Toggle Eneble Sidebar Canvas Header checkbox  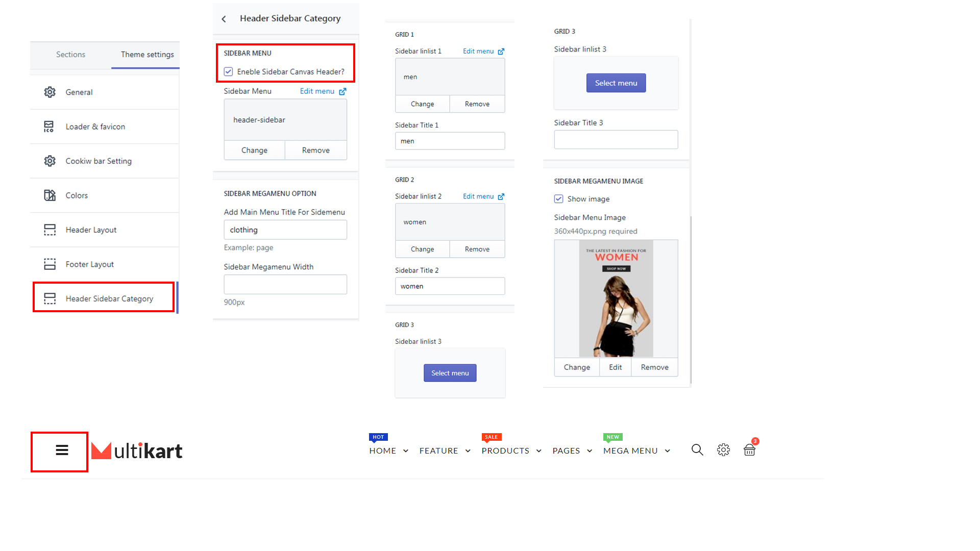click(229, 72)
